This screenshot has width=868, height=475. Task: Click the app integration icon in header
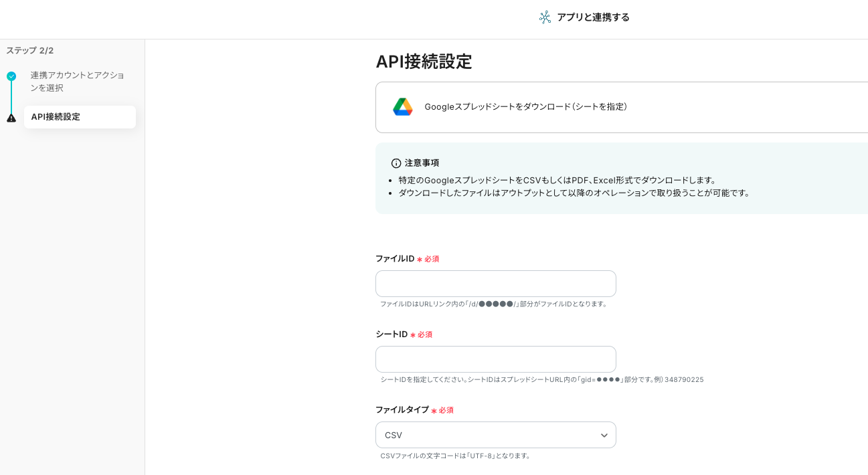click(545, 17)
